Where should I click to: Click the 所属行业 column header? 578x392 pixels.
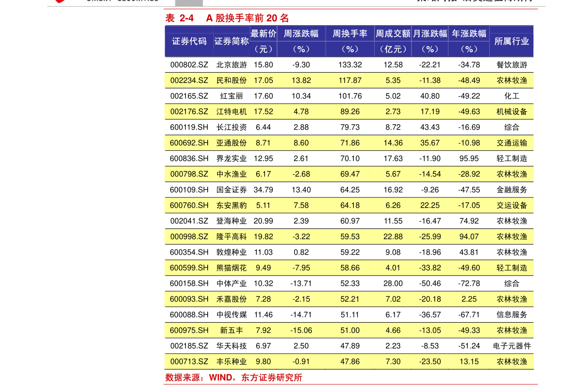pyautogui.click(x=512, y=41)
